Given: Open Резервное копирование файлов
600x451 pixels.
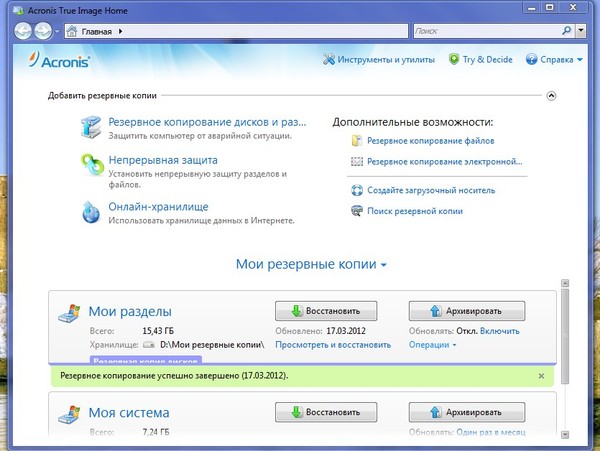Looking at the screenshot, I should coord(430,141).
